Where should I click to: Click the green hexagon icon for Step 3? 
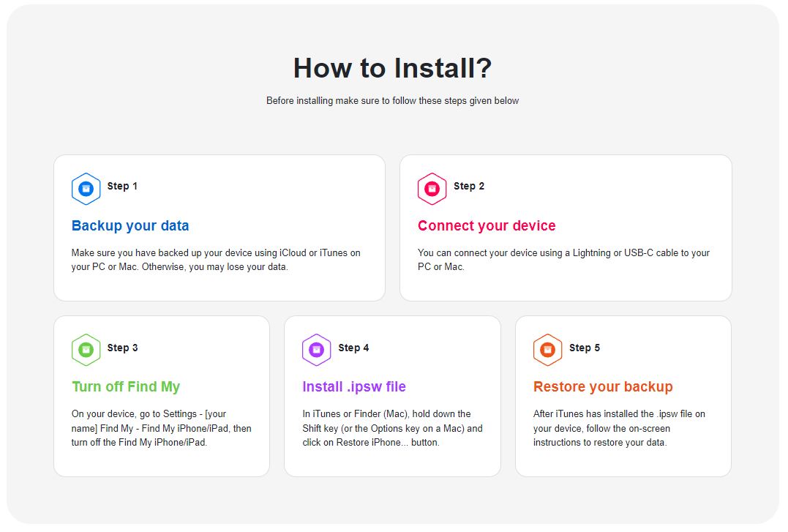coord(86,350)
